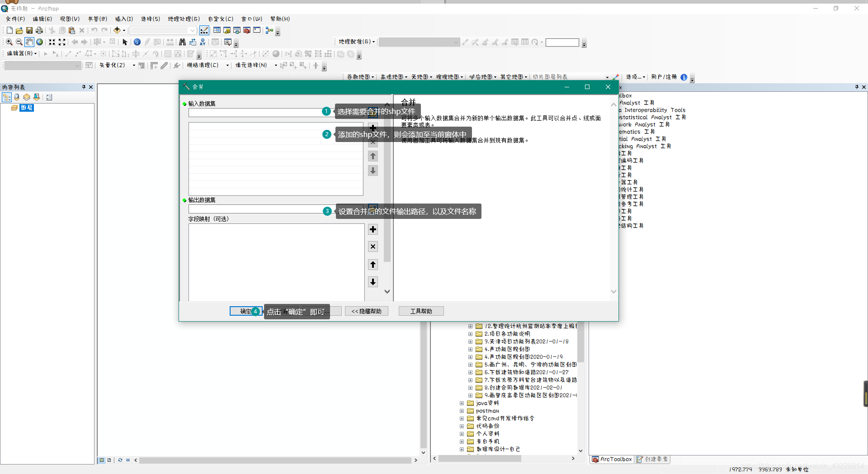Open the 高德地图 dropdown
The width and height of the screenshot is (868, 474).
coord(394,77)
